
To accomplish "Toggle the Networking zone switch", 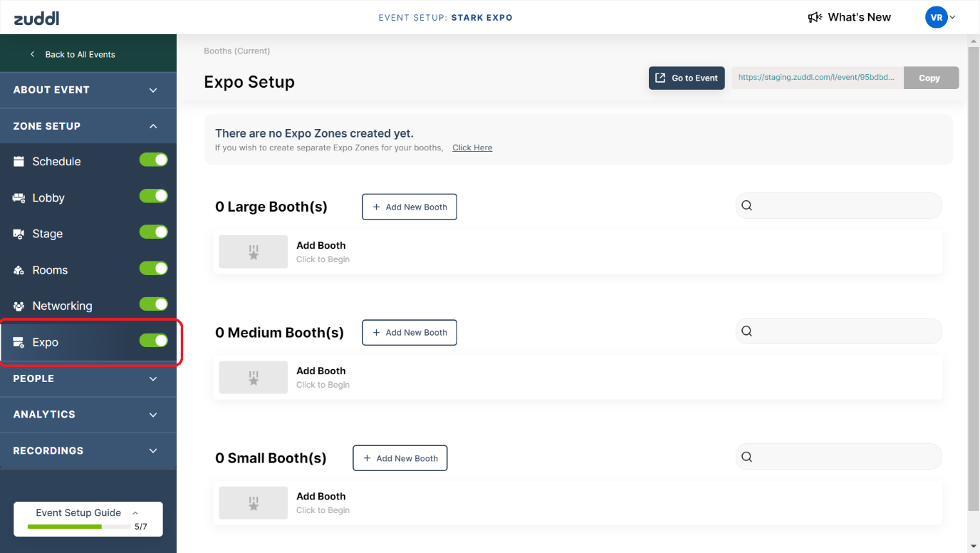I will [x=153, y=304].
